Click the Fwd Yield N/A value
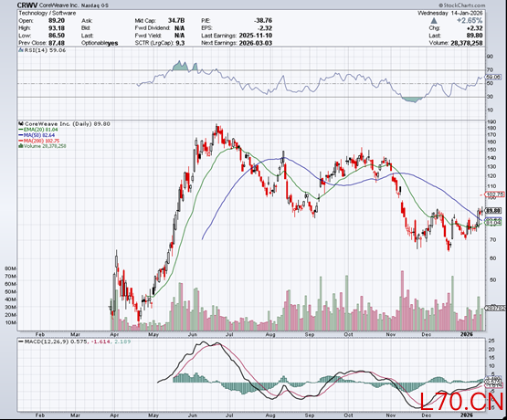Viewport: 507px width, 420px height. (x=179, y=36)
